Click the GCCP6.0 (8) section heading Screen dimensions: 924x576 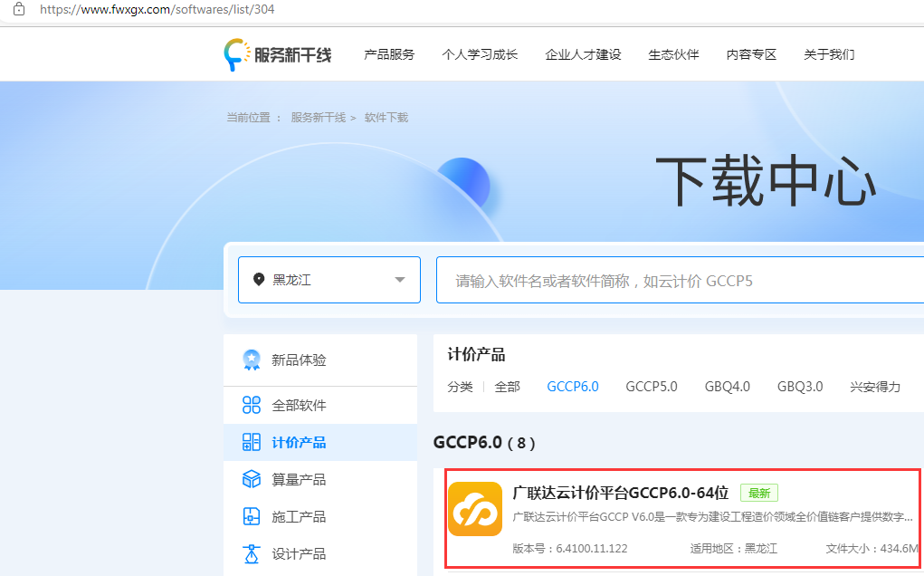484,442
